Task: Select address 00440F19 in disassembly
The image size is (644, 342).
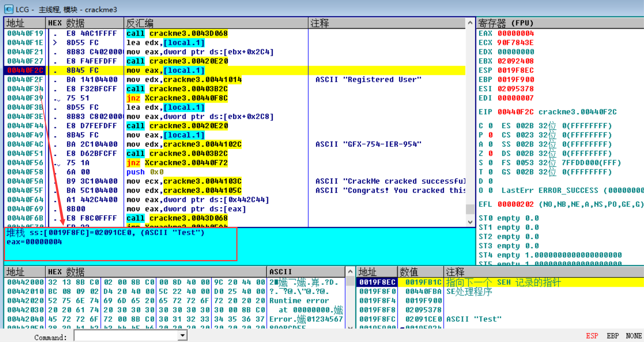Action: 25,33
